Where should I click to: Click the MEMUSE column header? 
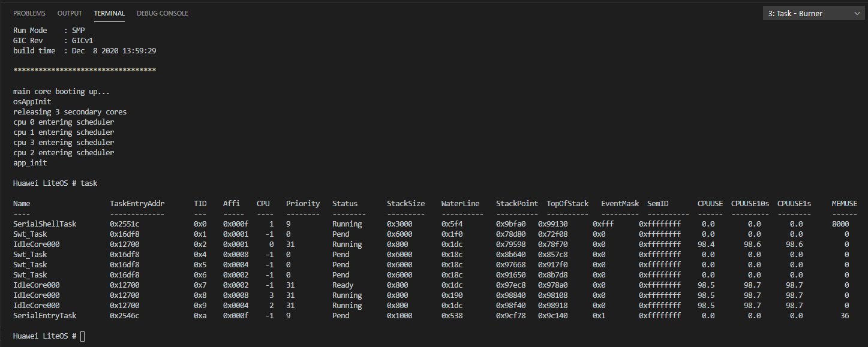pos(844,204)
